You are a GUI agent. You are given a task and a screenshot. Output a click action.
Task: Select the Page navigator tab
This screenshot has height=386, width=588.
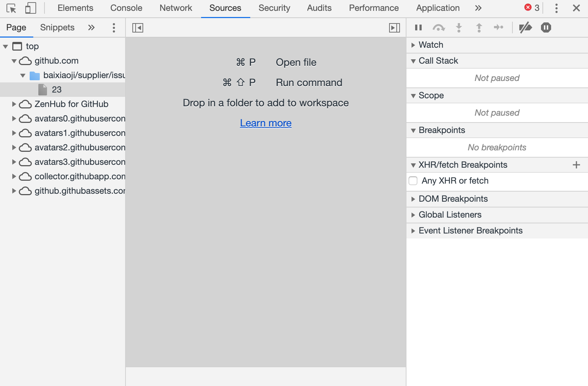(x=16, y=27)
